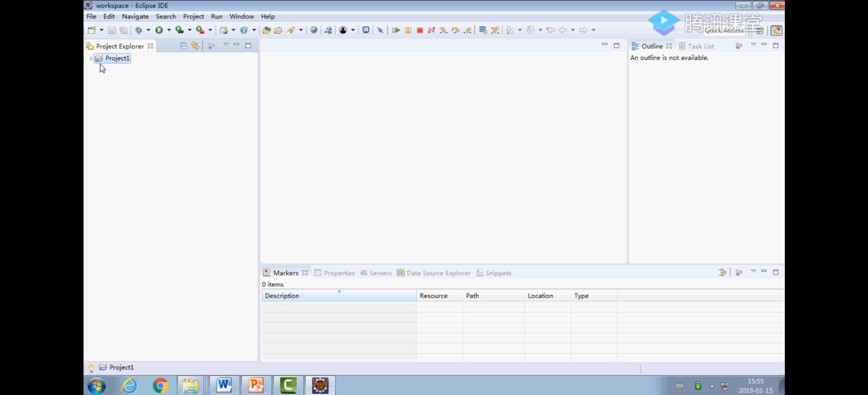Image resolution: width=868 pixels, height=395 pixels.
Task: Click the Step Over icon
Action: [x=455, y=30]
